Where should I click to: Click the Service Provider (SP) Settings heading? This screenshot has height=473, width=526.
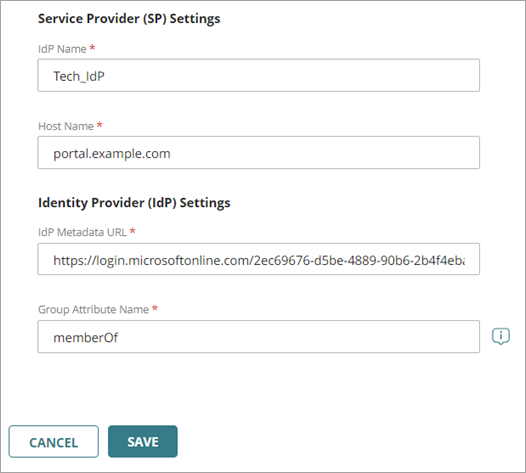point(129,18)
